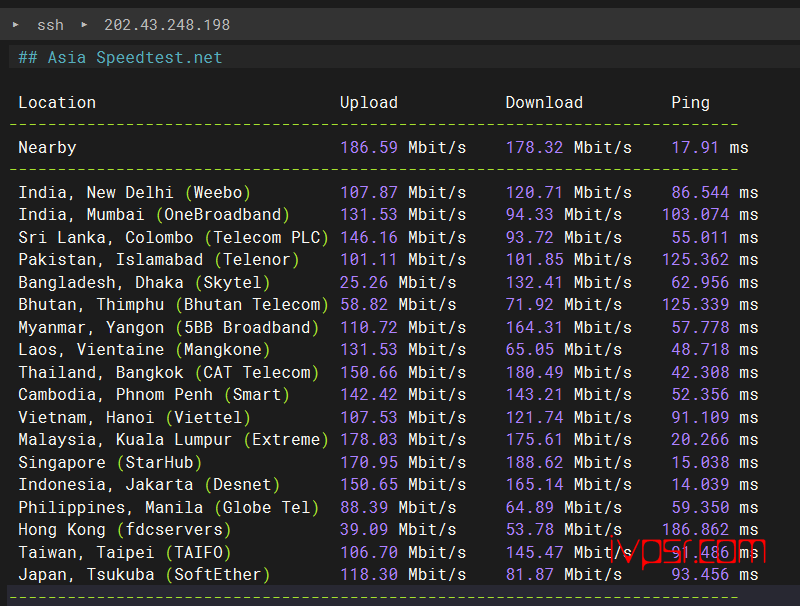Click Thailand, Bangkok (CAT Telecom) row

(168, 372)
